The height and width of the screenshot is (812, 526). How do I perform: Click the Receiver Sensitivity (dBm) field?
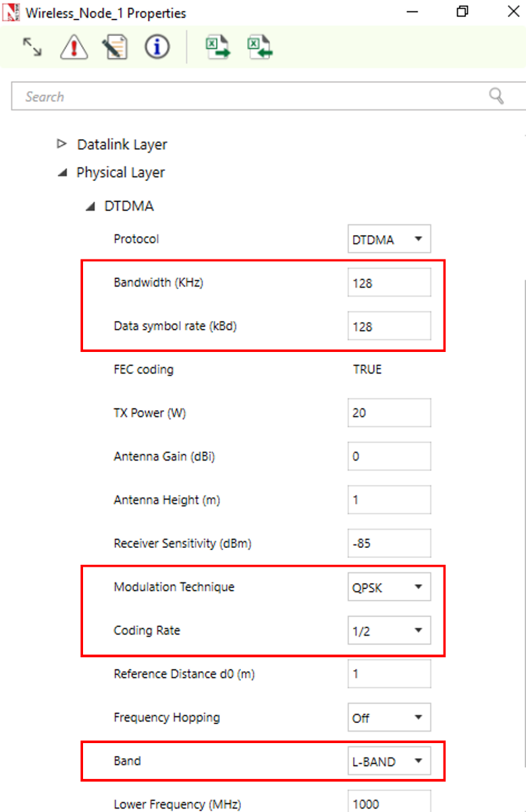[388, 543]
